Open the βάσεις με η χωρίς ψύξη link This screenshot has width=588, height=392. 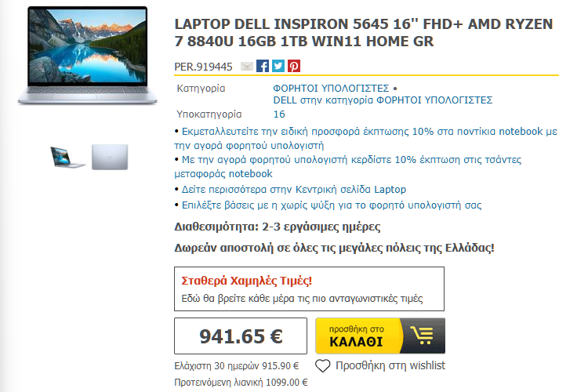(330, 205)
